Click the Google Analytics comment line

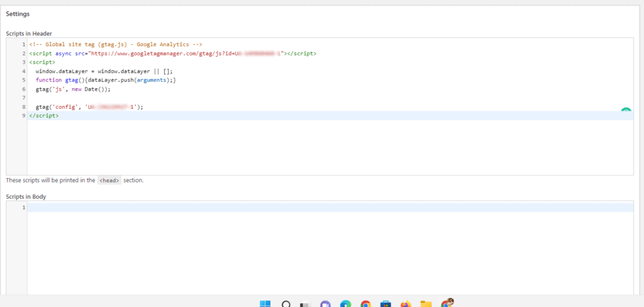click(x=116, y=45)
